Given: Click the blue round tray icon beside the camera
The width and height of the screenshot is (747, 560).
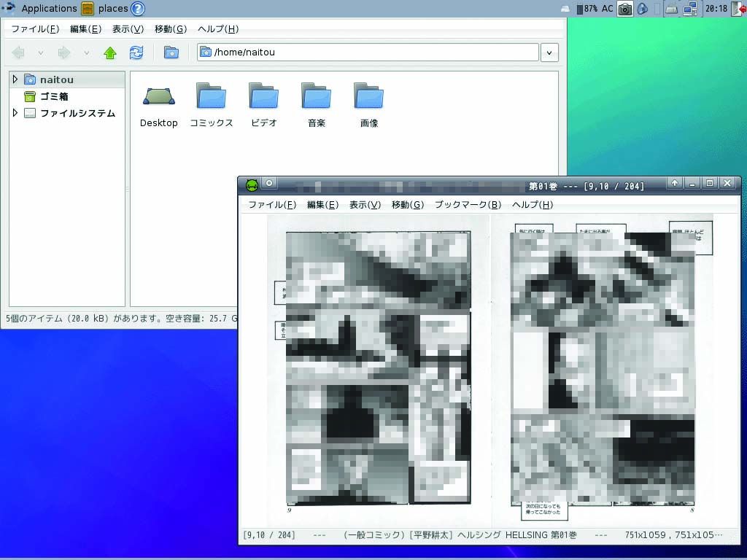Looking at the screenshot, I should click(643, 8).
